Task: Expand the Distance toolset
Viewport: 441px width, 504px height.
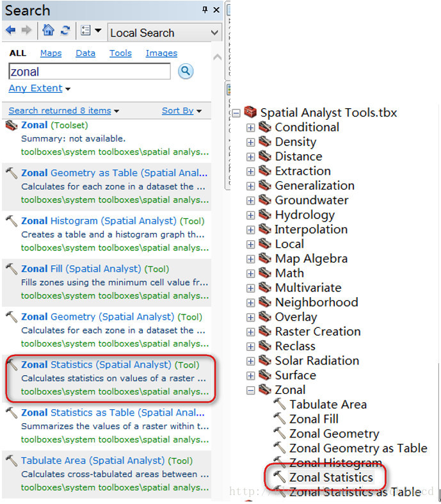Action: 250,157
